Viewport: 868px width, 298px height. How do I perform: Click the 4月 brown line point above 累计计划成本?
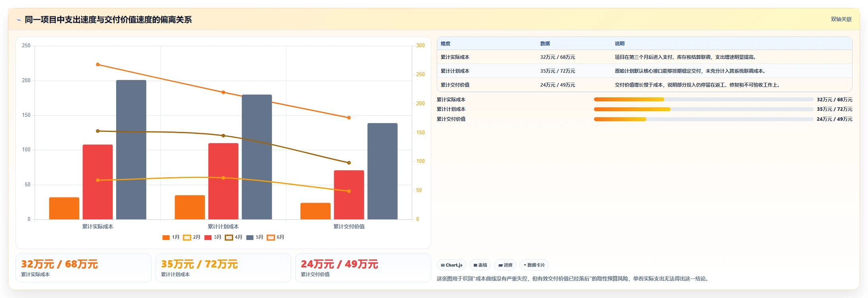[223, 136]
